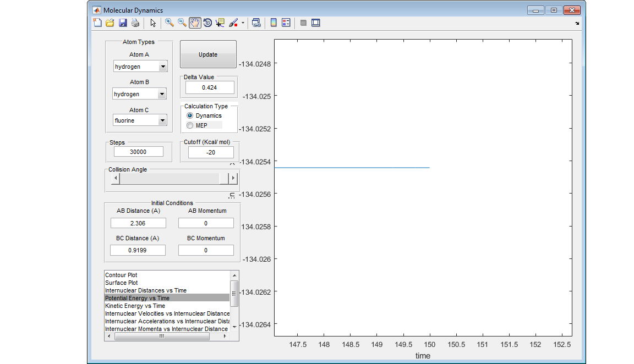The height and width of the screenshot is (364, 634).
Task: Activate the Rotate 3D tool
Action: coord(207,23)
